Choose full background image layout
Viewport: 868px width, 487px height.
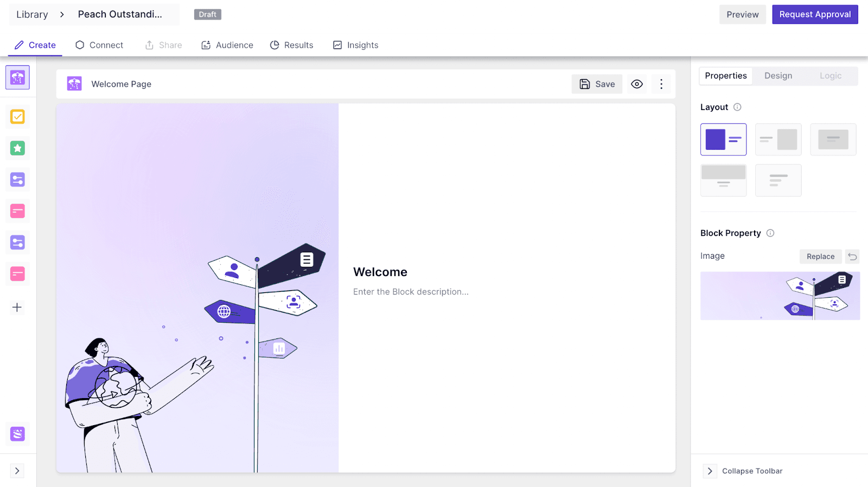[833, 139]
